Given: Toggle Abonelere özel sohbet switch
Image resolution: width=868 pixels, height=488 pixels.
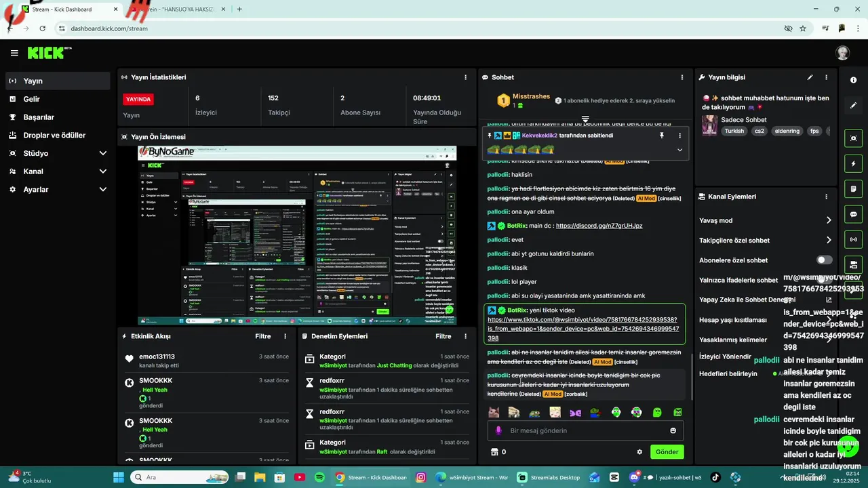Looking at the screenshot, I should 824,260.
